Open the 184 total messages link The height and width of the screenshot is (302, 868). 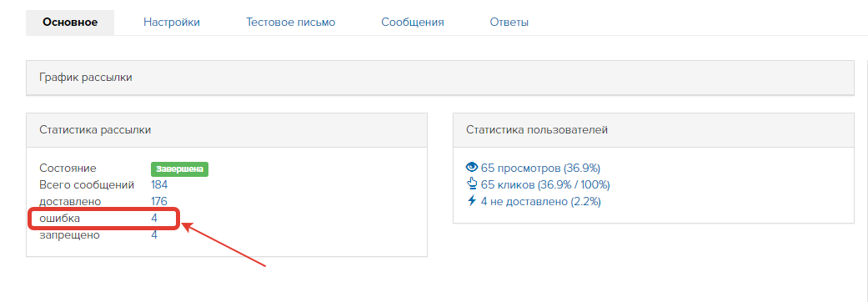tap(159, 184)
